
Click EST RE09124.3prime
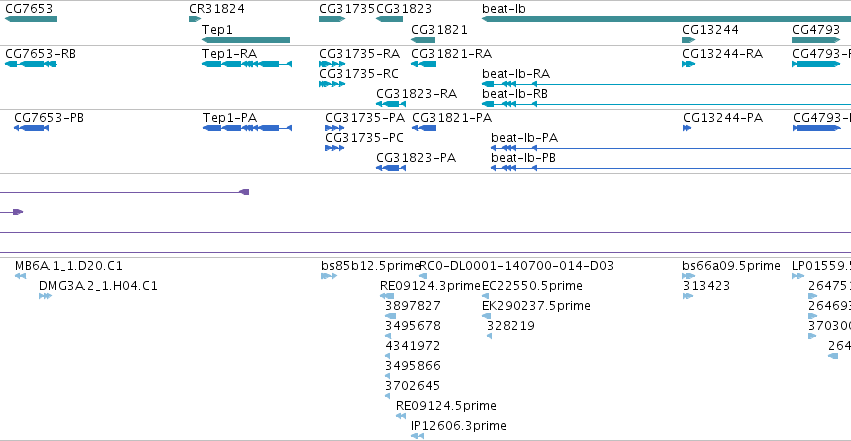tap(430, 286)
